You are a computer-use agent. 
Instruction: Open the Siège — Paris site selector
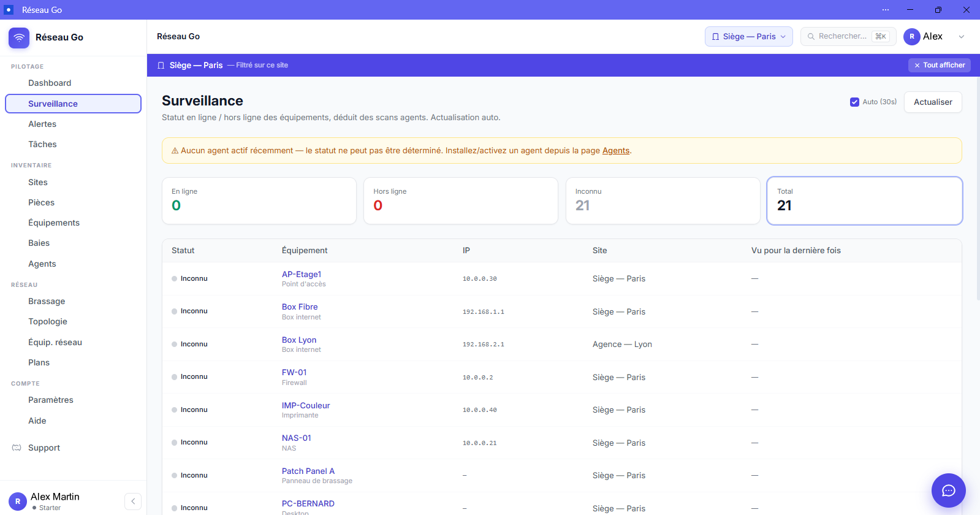click(749, 37)
